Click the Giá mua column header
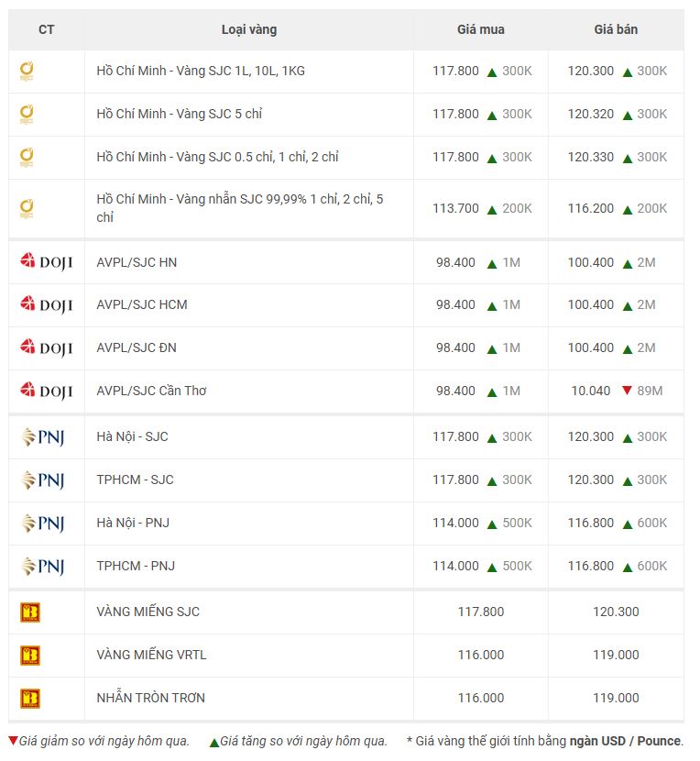 (x=481, y=29)
